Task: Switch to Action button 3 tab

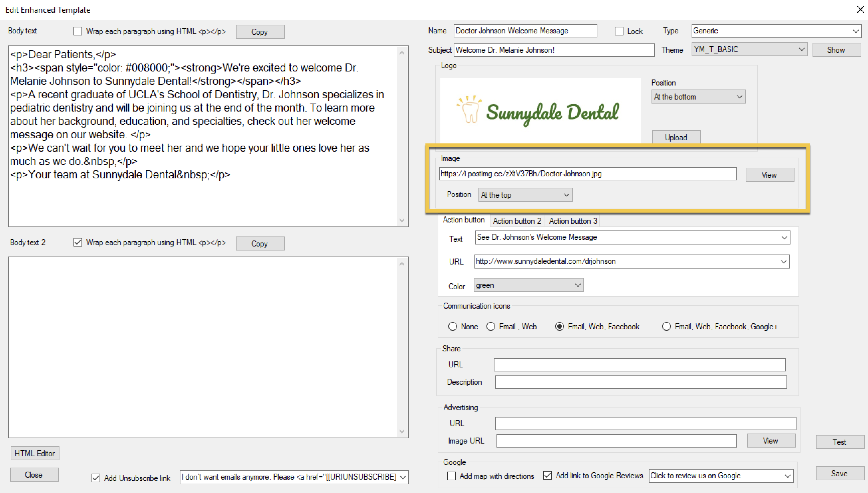Action: click(573, 221)
